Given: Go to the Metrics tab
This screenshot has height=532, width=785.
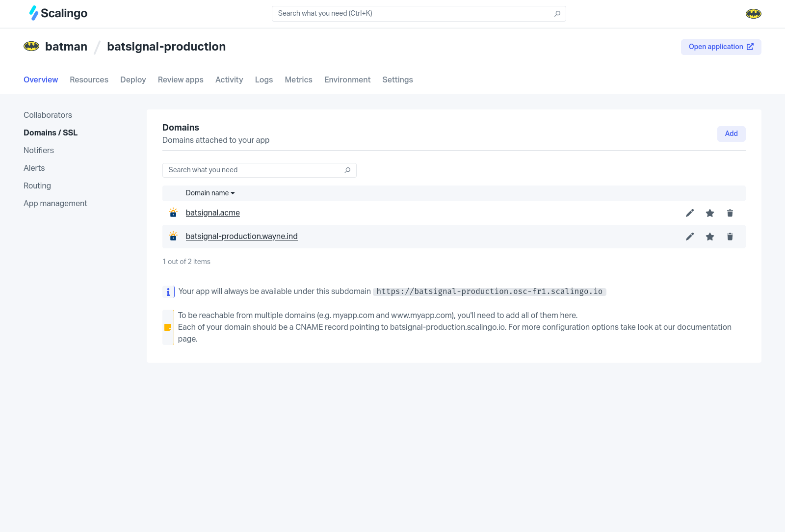Looking at the screenshot, I should tap(298, 80).
